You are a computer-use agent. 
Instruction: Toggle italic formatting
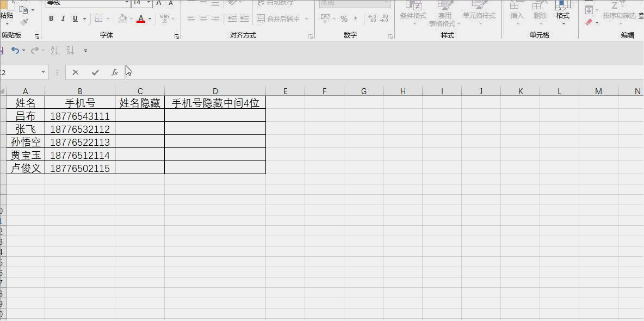[x=63, y=18]
